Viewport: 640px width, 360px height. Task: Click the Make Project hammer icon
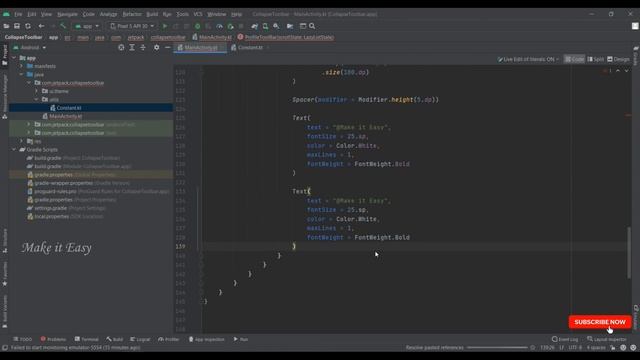pos(63,26)
